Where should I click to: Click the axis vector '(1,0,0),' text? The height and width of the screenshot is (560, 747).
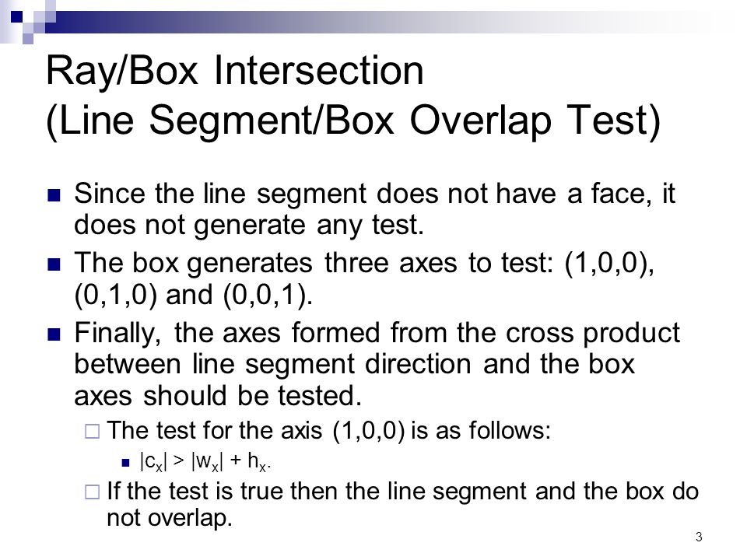coord(608,263)
